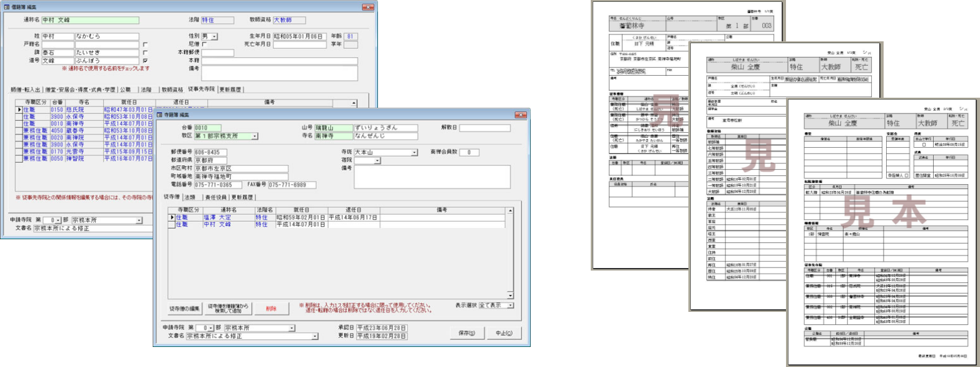Click the 電話番号 input field
The image size is (980, 367).
coord(217,185)
